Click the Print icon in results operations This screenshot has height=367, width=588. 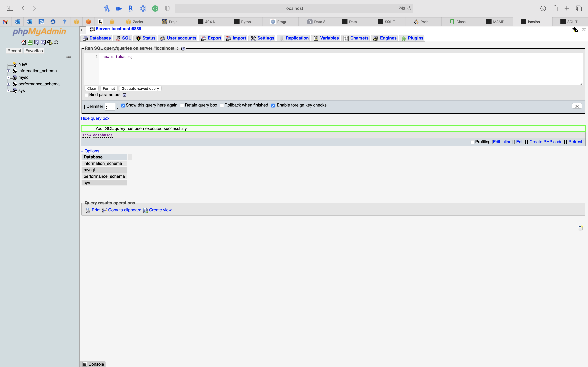click(x=88, y=210)
